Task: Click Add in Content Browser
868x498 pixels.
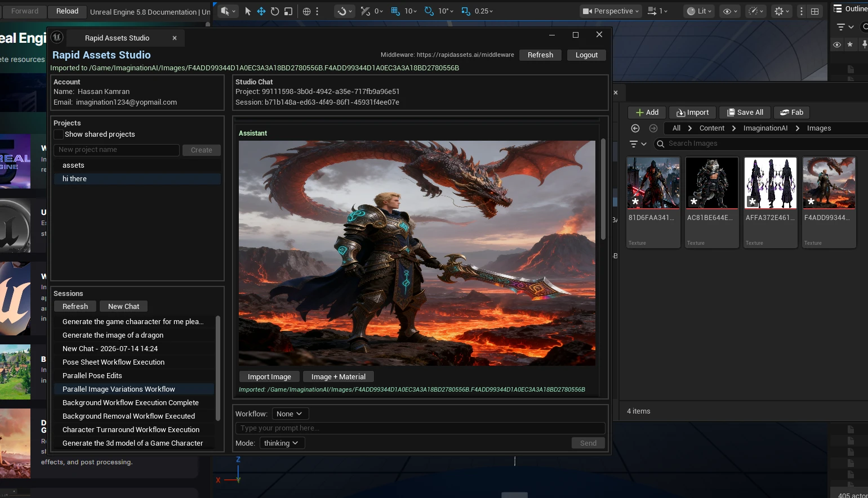Action: (x=647, y=113)
